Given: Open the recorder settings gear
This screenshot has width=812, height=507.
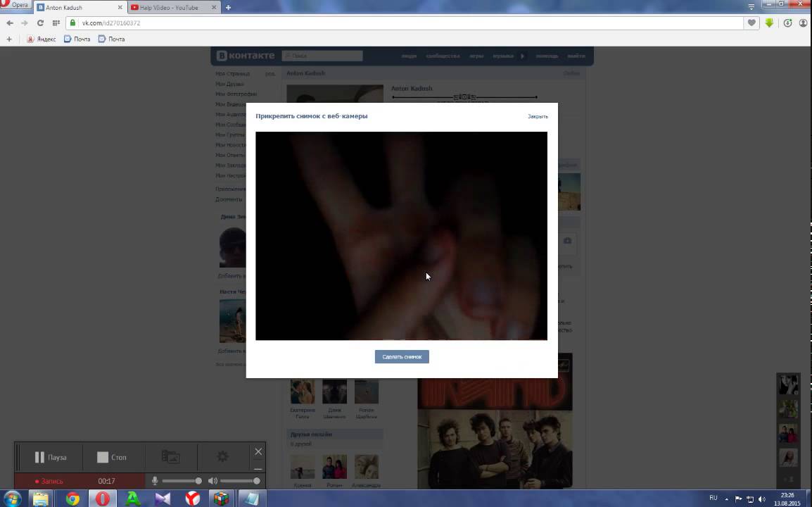Looking at the screenshot, I should tap(222, 457).
